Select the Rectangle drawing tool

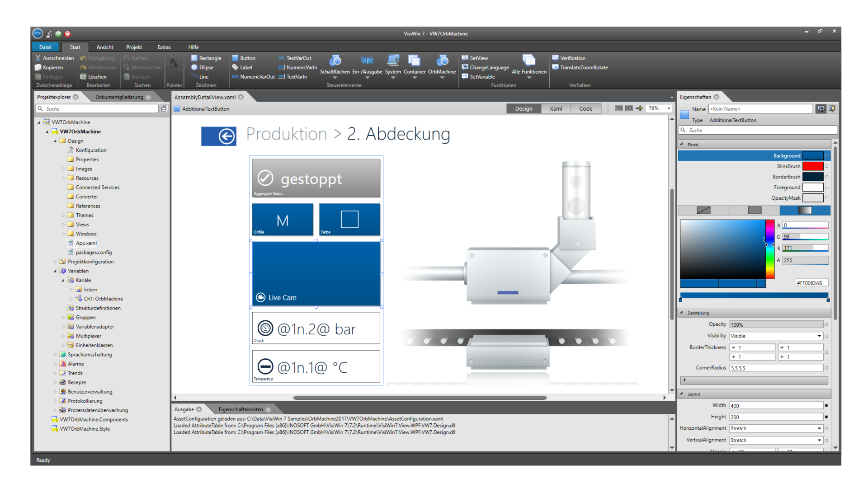(206, 58)
